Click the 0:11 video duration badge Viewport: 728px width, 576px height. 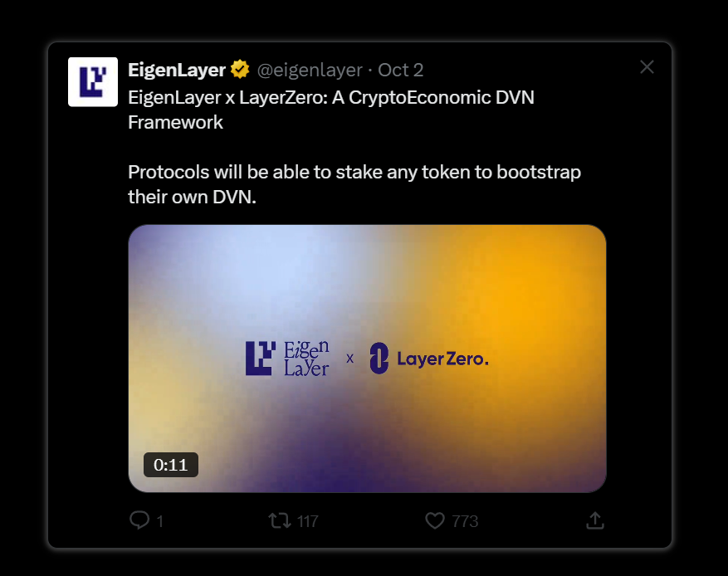click(171, 465)
